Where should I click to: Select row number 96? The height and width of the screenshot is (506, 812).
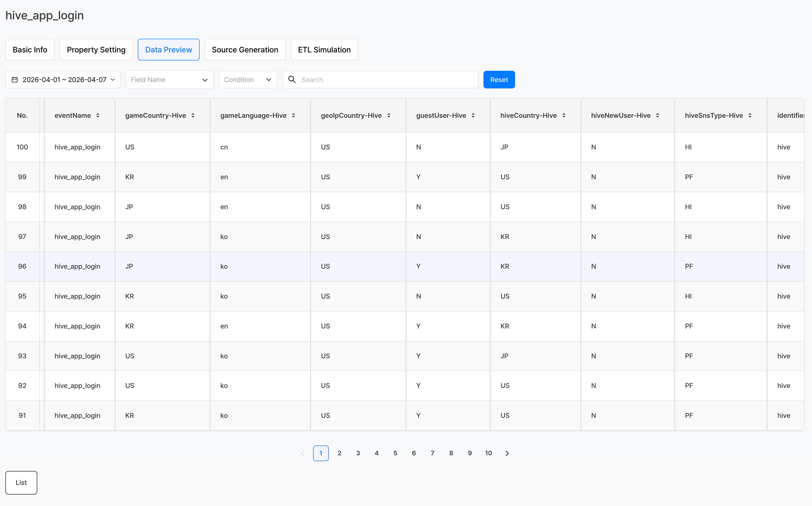(x=22, y=266)
